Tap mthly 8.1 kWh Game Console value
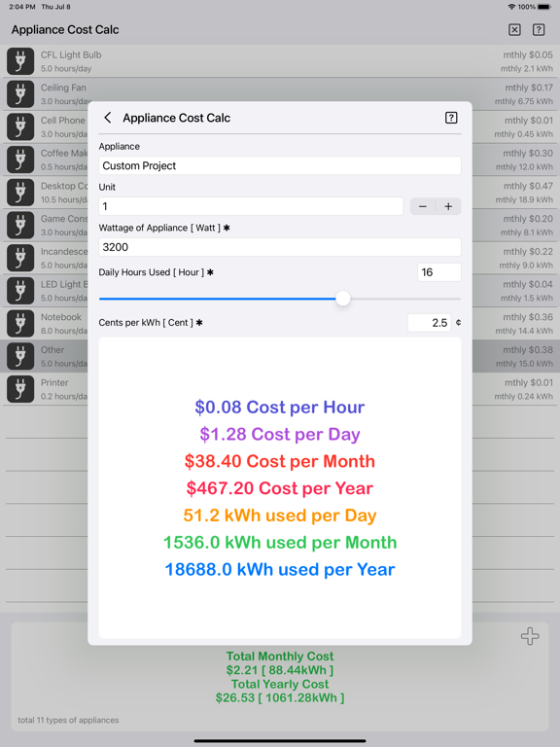 click(527, 232)
